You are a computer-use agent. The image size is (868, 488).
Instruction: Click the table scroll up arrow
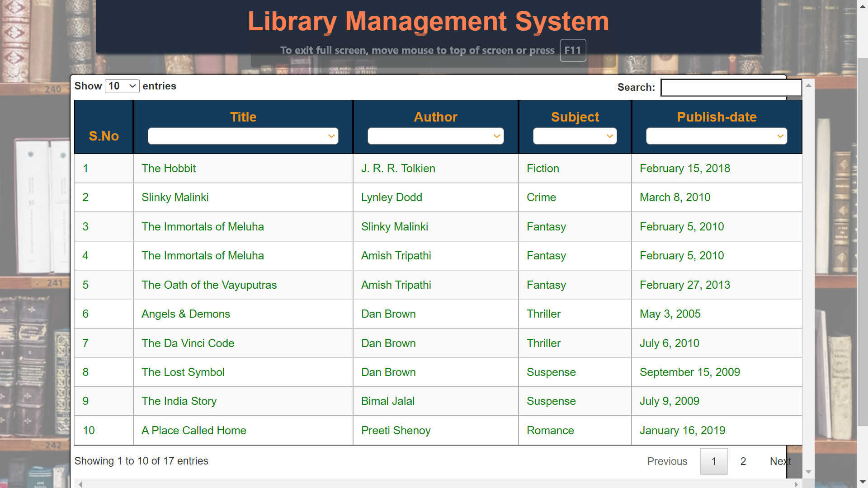809,85
